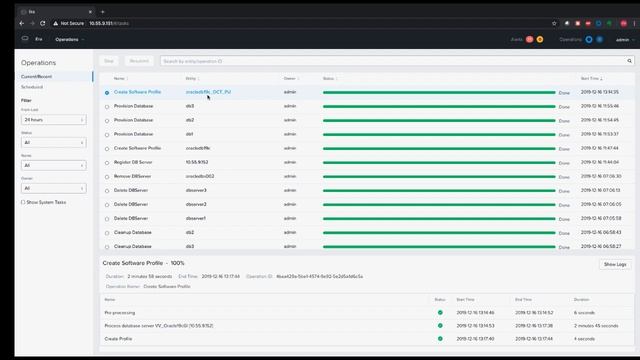Image resolution: width=640 pixels, height=360 pixels.
Task: Click the browser address bar URL
Action: tap(109, 23)
